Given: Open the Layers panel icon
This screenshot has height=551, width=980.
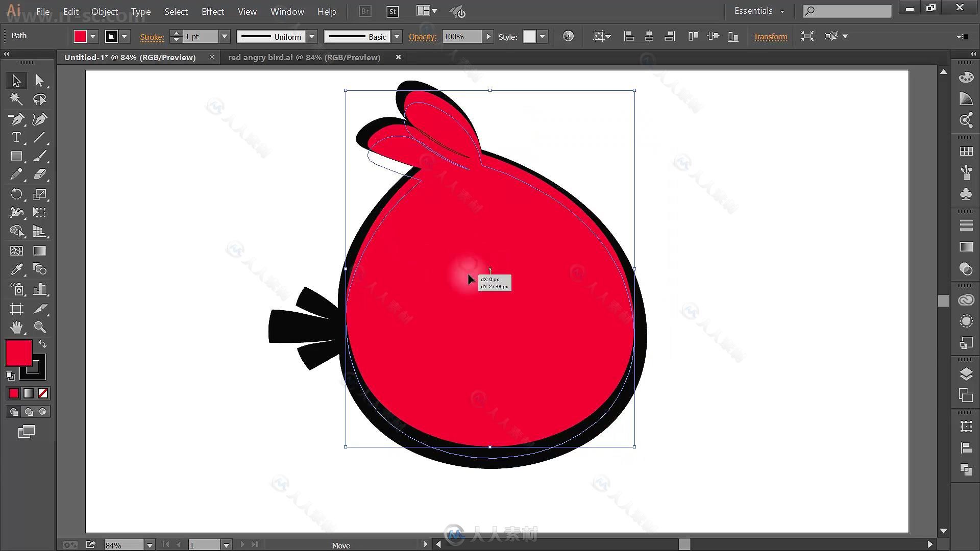Looking at the screenshot, I should (966, 374).
